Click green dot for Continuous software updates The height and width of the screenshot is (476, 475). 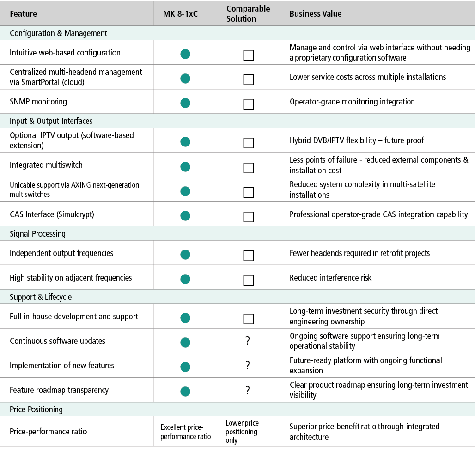coord(185,342)
